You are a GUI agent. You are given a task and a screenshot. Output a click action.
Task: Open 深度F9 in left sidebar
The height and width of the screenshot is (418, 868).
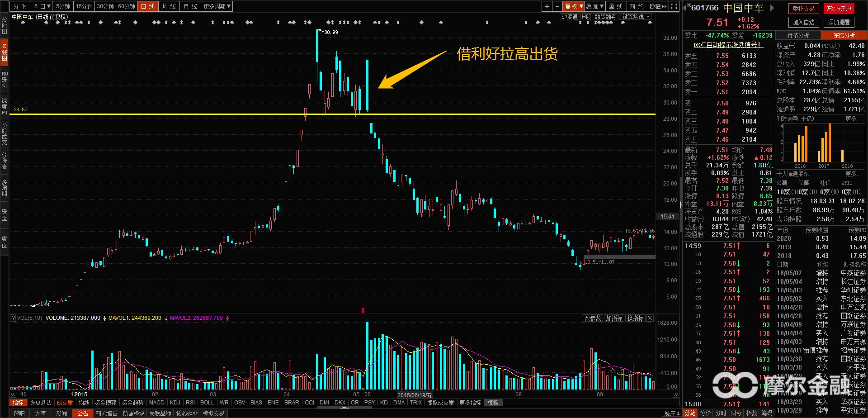click(x=5, y=107)
